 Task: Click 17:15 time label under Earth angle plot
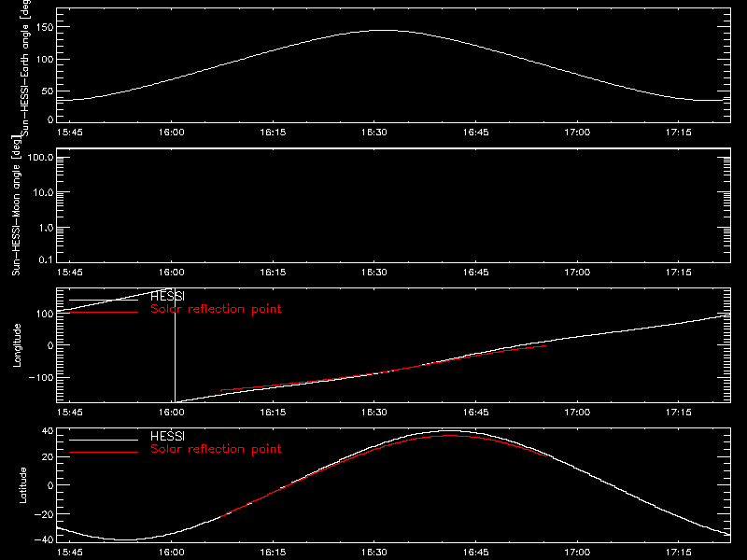click(x=679, y=133)
